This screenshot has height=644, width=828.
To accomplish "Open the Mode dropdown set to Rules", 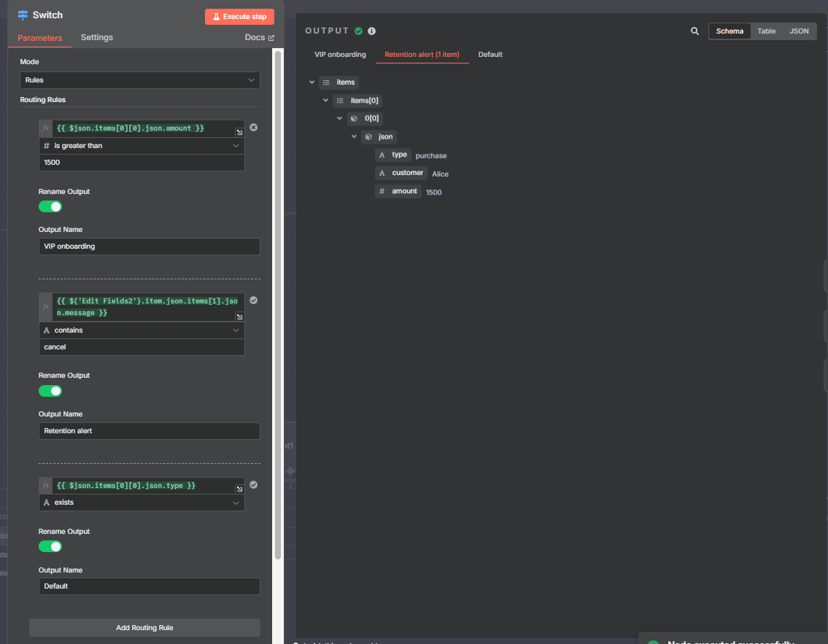I will tap(140, 80).
